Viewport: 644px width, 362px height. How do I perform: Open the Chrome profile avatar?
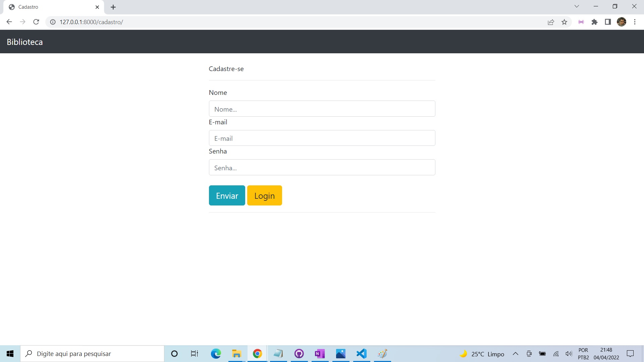point(622,22)
